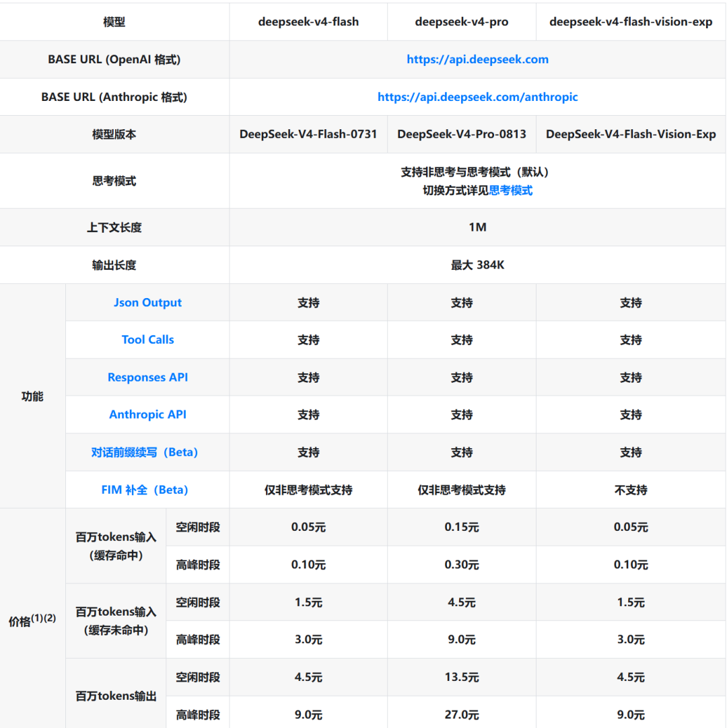The height and width of the screenshot is (728, 727).
Task: Open the api.deepseek.com/anthropic URL link
Action: point(477,97)
